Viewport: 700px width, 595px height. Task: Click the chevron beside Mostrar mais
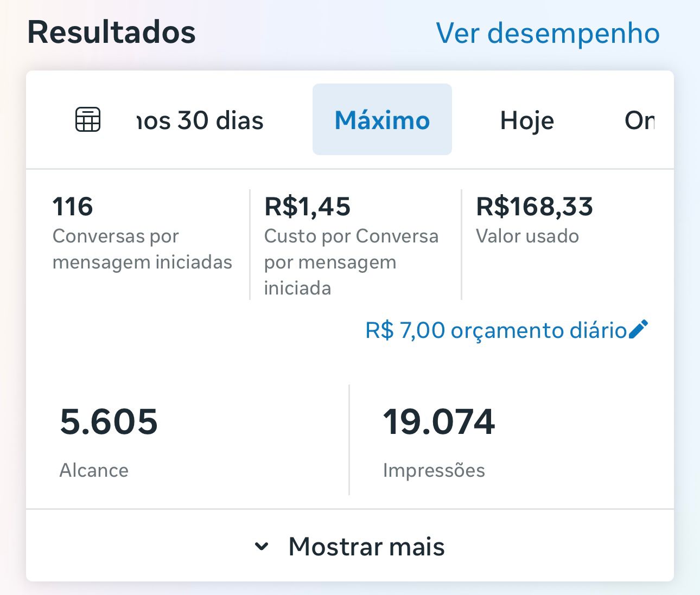262,546
